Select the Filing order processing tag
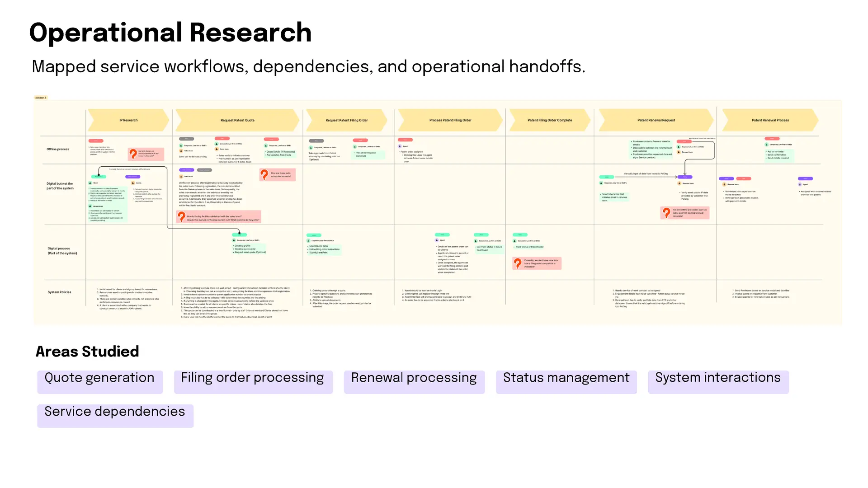The image size is (868, 488). 253,382
